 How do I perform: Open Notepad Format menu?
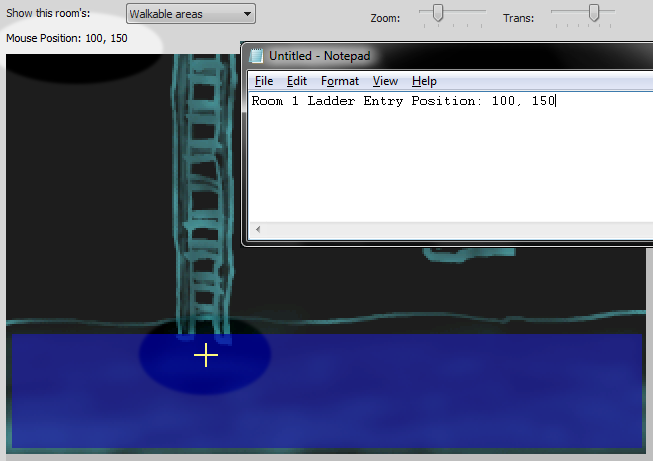(x=340, y=81)
